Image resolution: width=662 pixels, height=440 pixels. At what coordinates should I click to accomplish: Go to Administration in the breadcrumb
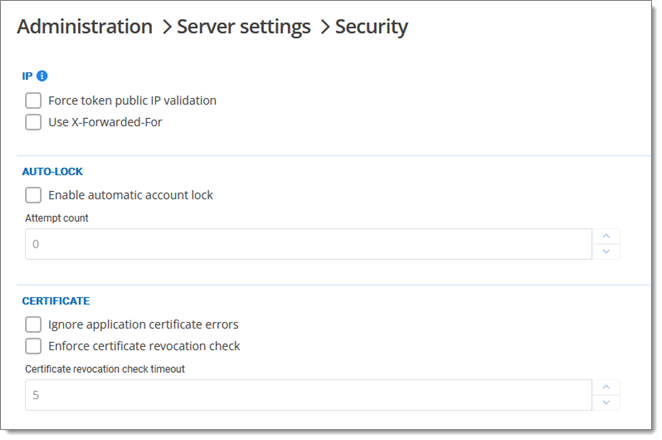click(x=85, y=27)
